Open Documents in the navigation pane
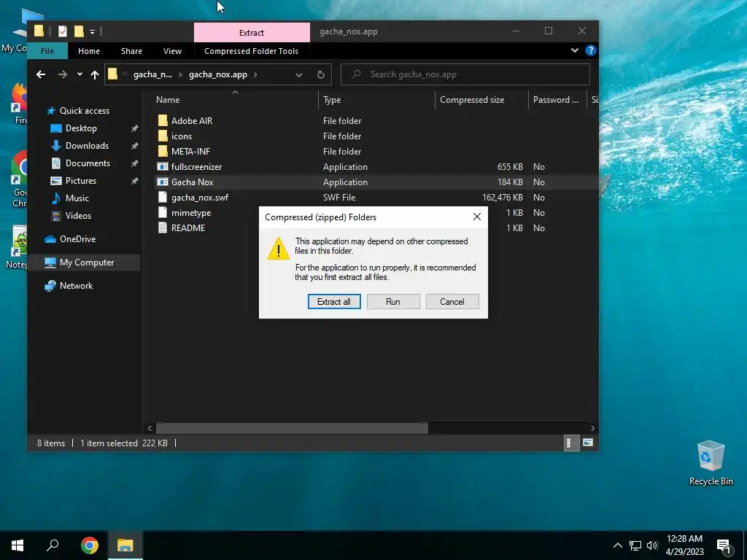This screenshot has width=747, height=560. click(88, 163)
